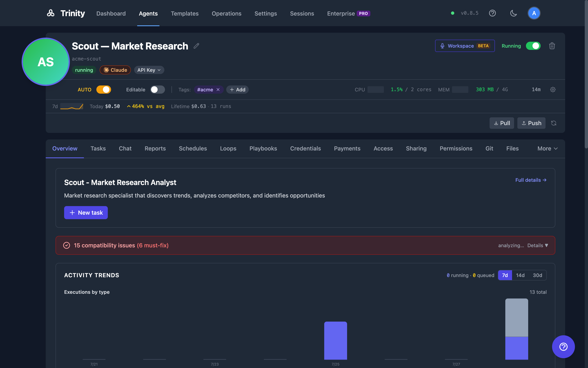
Task: Switch to the Permissions tab
Action: click(456, 148)
